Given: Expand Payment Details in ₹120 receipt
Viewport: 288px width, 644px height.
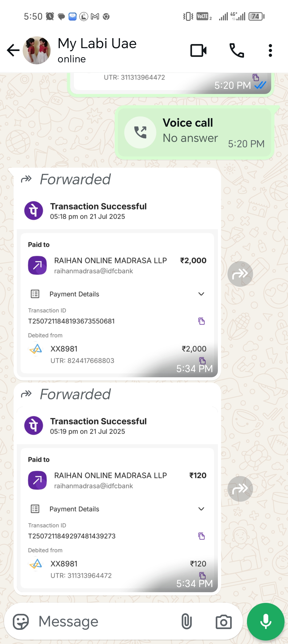Looking at the screenshot, I should [x=201, y=509].
